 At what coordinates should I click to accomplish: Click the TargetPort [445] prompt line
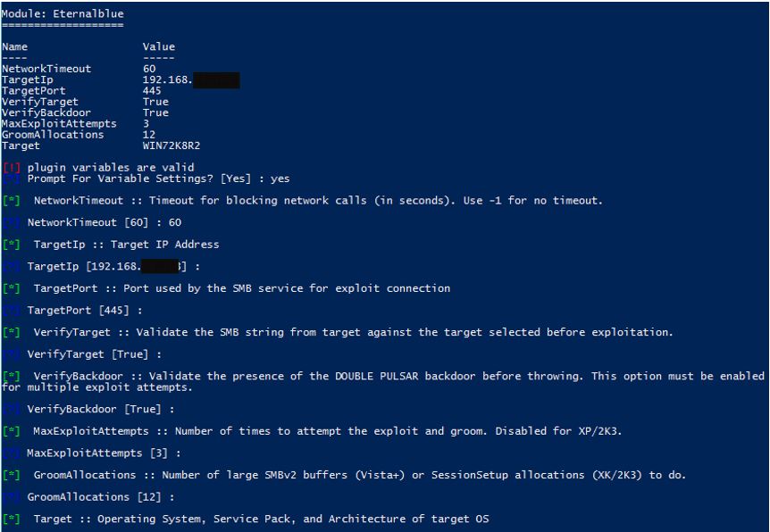[x=85, y=311]
